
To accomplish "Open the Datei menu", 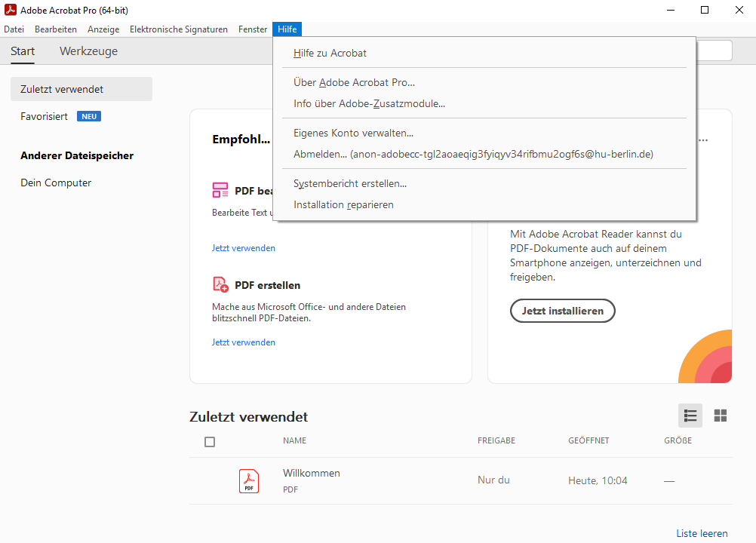I will click(14, 29).
